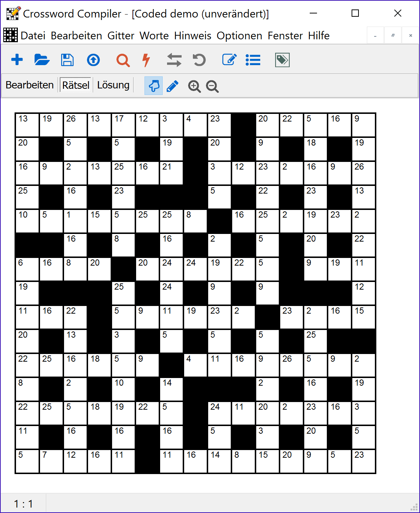Screen dimensions: 420x513
Task: Switch to the Lösung tab
Action: pos(113,85)
